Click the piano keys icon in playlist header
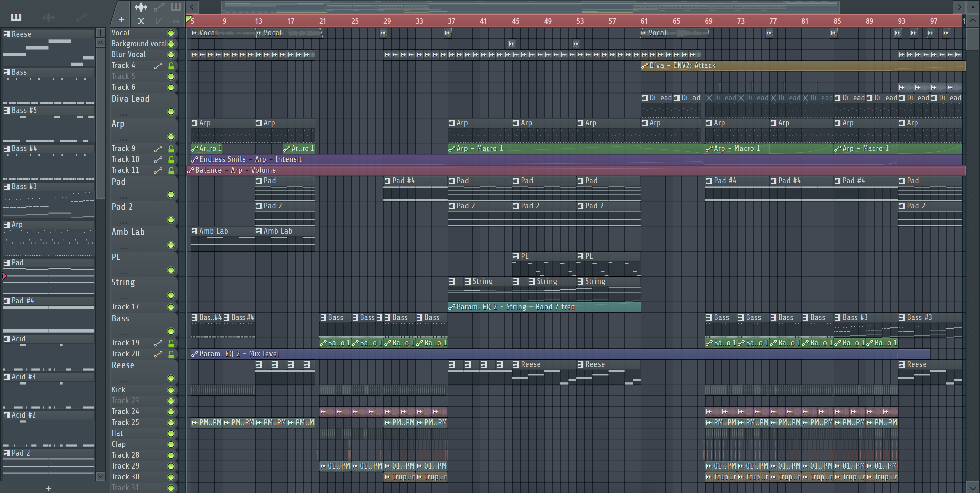This screenshot has width=980, height=493. pos(176,7)
